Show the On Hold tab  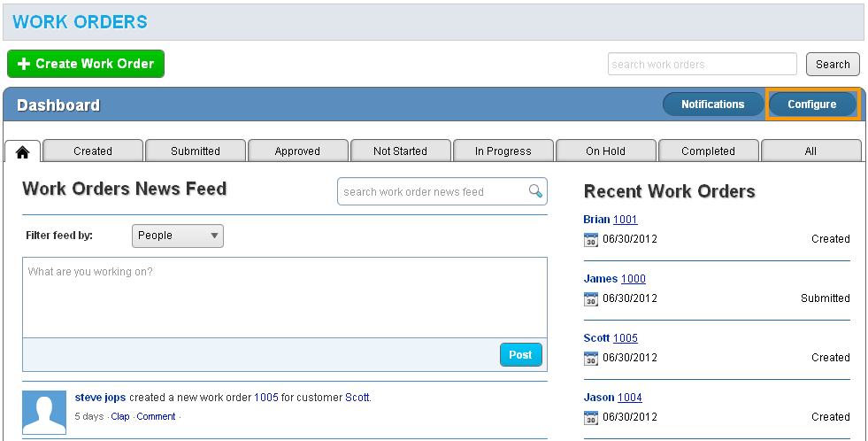click(605, 151)
